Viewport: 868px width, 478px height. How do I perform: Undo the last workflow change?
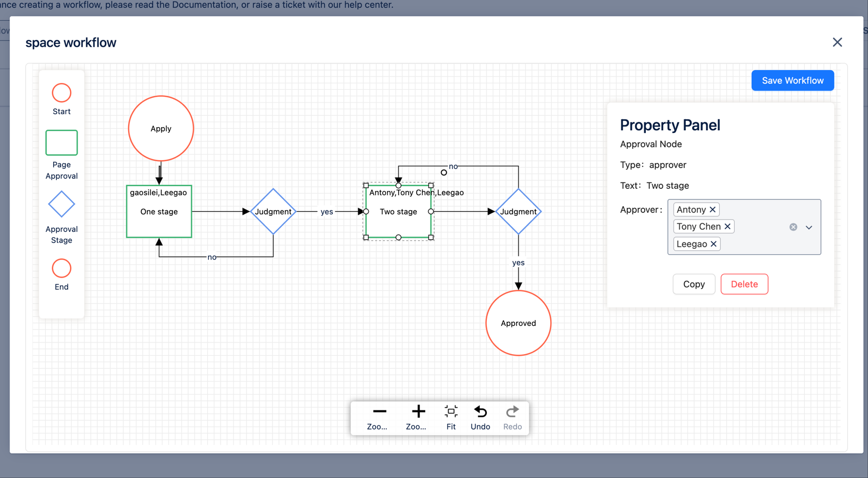[x=481, y=412]
